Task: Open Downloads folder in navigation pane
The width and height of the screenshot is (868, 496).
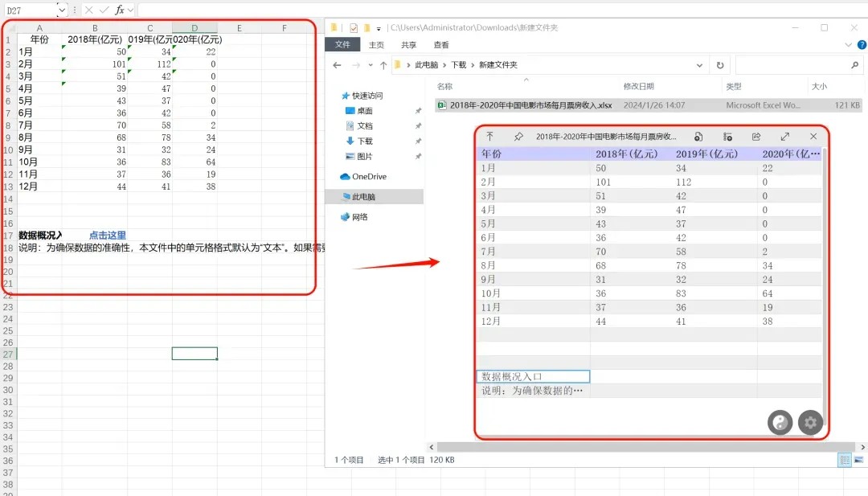Action: (358, 141)
